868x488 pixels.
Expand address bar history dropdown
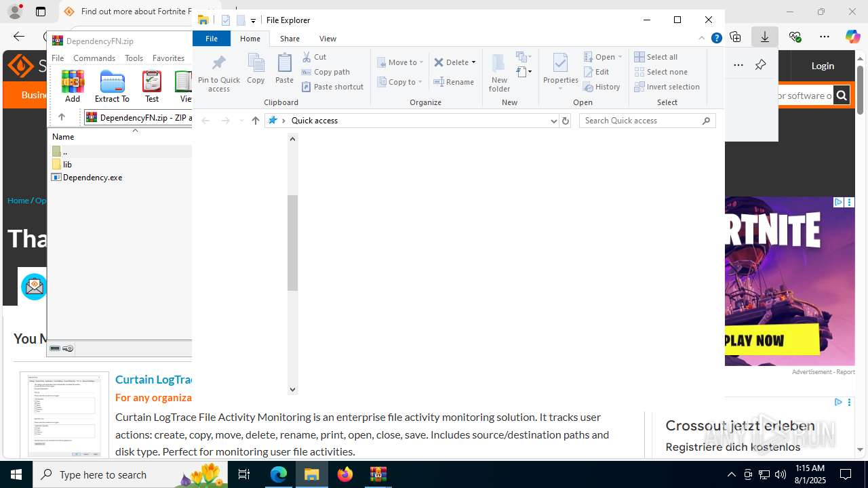click(x=553, y=121)
